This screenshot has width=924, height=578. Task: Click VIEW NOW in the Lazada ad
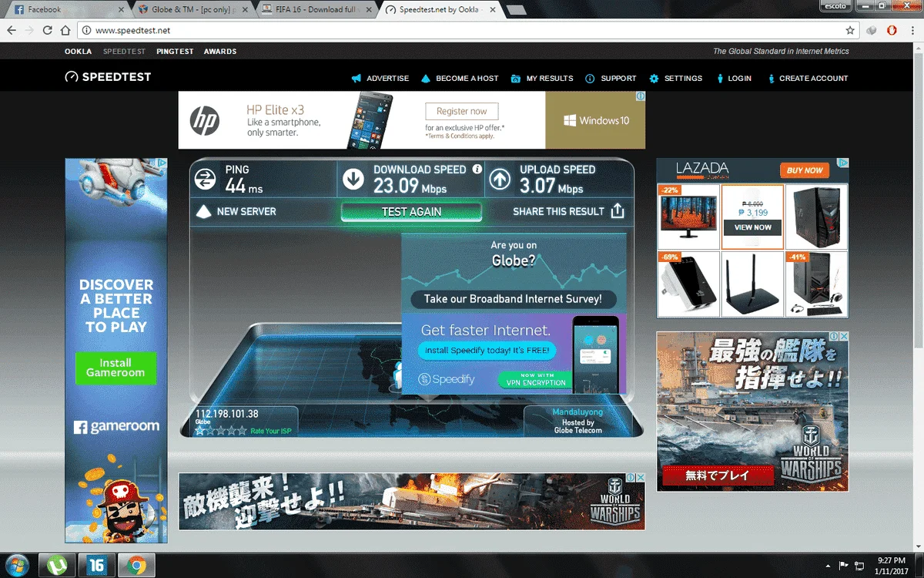tap(752, 227)
